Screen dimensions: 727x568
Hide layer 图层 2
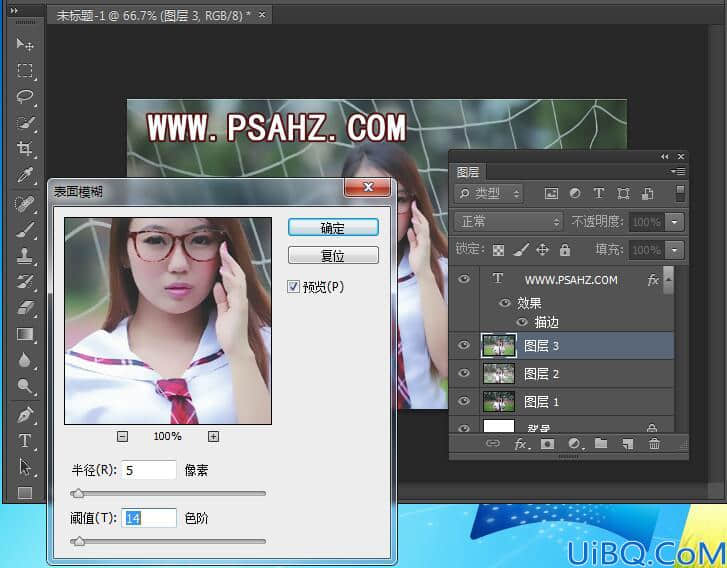[464, 373]
